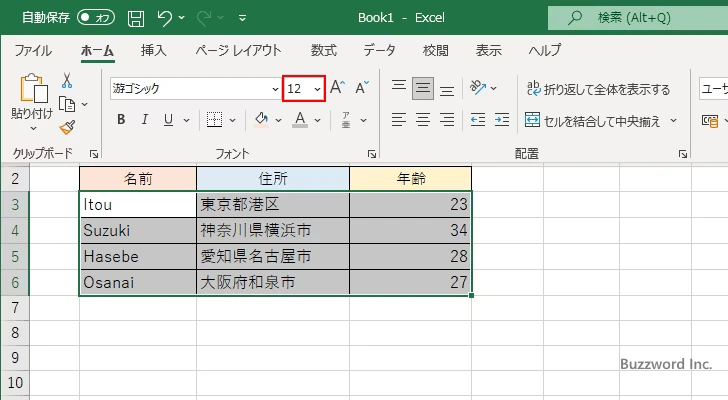Viewport: 728px width, 400px height.
Task: Open the Fill Color dropdown arrow
Action: tap(279, 120)
